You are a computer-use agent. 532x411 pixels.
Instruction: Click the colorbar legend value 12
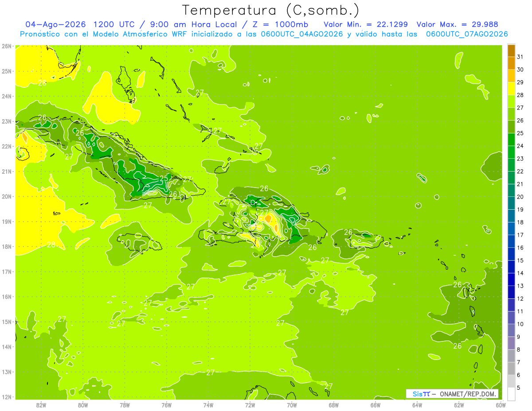pyautogui.click(x=520, y=298)
